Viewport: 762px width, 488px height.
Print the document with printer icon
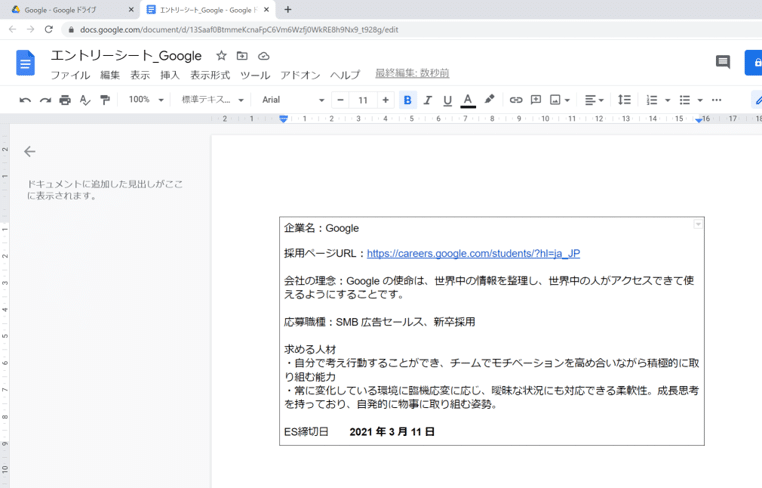pyautogui.click(x=65, y=100)
